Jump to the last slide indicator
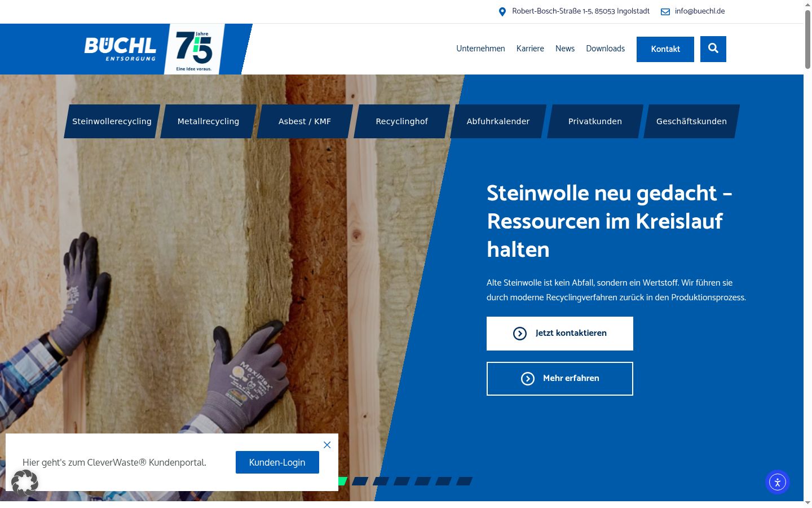The width and height of the screenshot is (812, 508). 464,481
